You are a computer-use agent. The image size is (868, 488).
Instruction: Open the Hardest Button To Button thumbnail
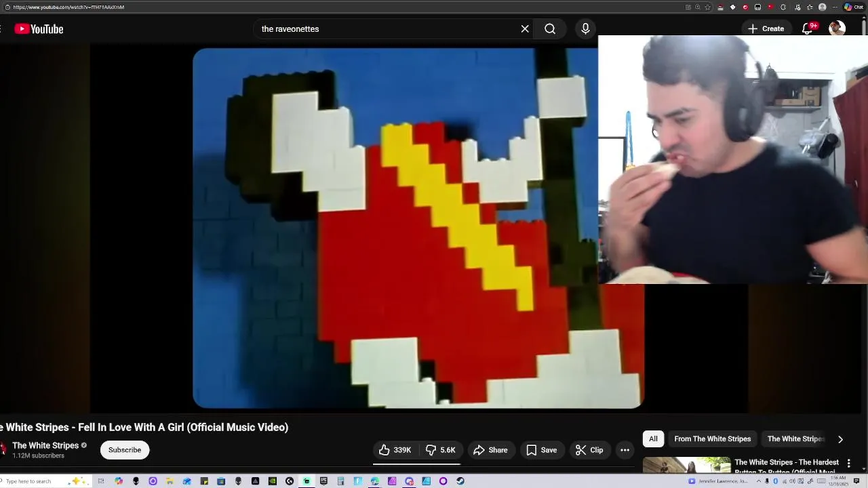click(x=687, y=466)
